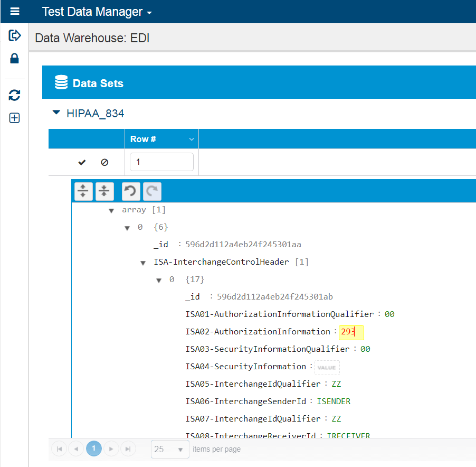476x467 pixels.
Task: Collapse the root array node
Action: click(111, 210)
